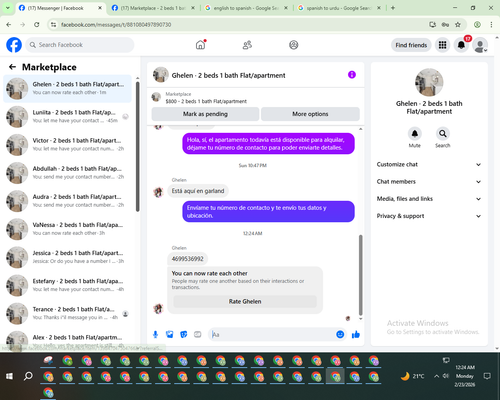
Task: Click Find friends button
Action: pyautogui.click(x=411, y=45)
